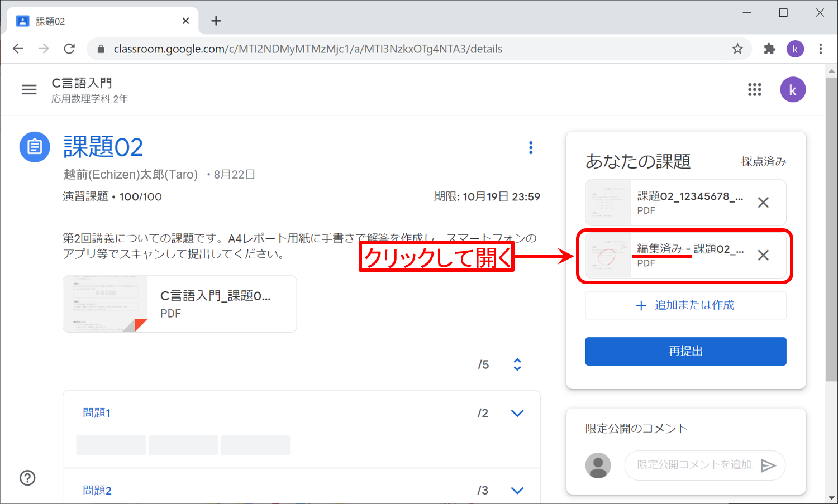Open the browser extensions puzzle icon
This screenshot has width=838, height=504.
(x=769, y=49)
